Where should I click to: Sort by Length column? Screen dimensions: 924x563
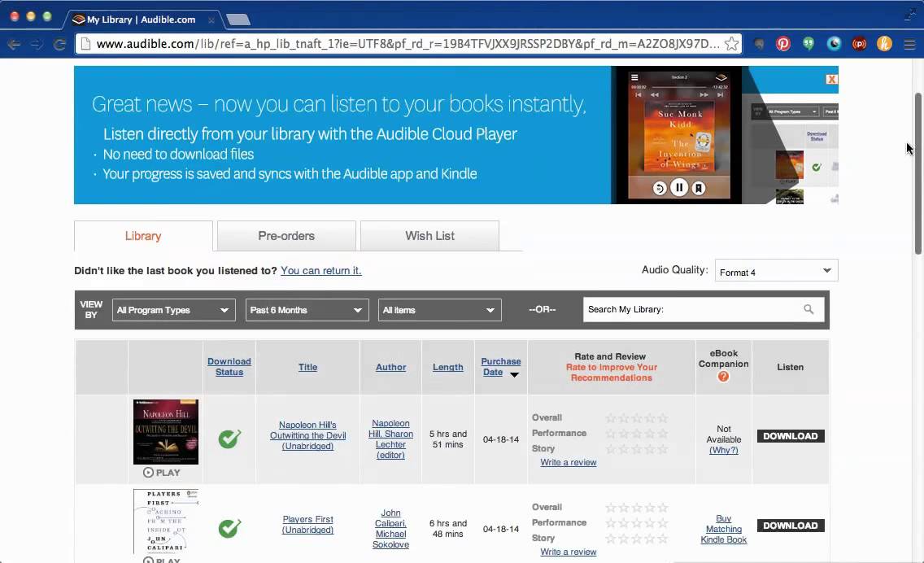click(x=448, y=367)
